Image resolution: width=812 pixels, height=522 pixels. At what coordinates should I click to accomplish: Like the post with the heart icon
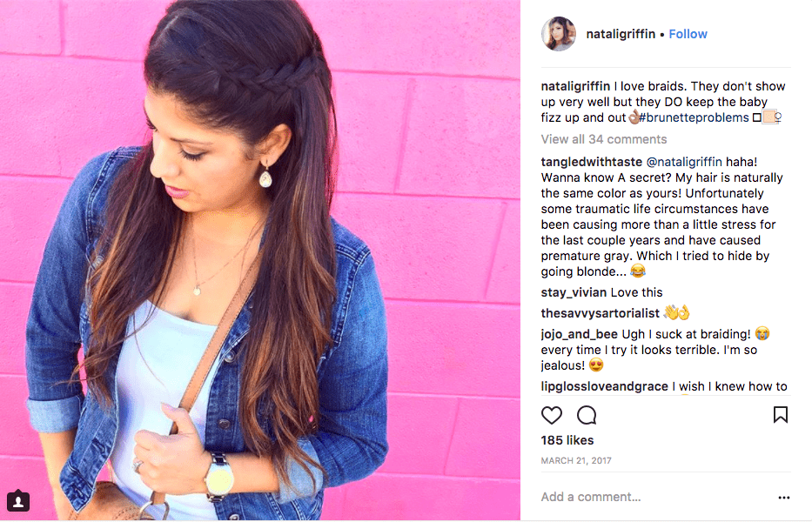552,415
